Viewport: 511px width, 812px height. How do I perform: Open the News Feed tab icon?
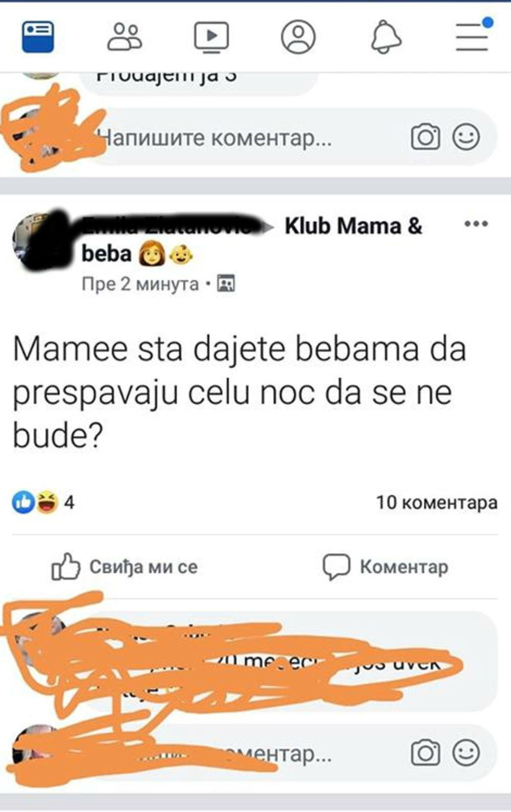tap(38, 37)
